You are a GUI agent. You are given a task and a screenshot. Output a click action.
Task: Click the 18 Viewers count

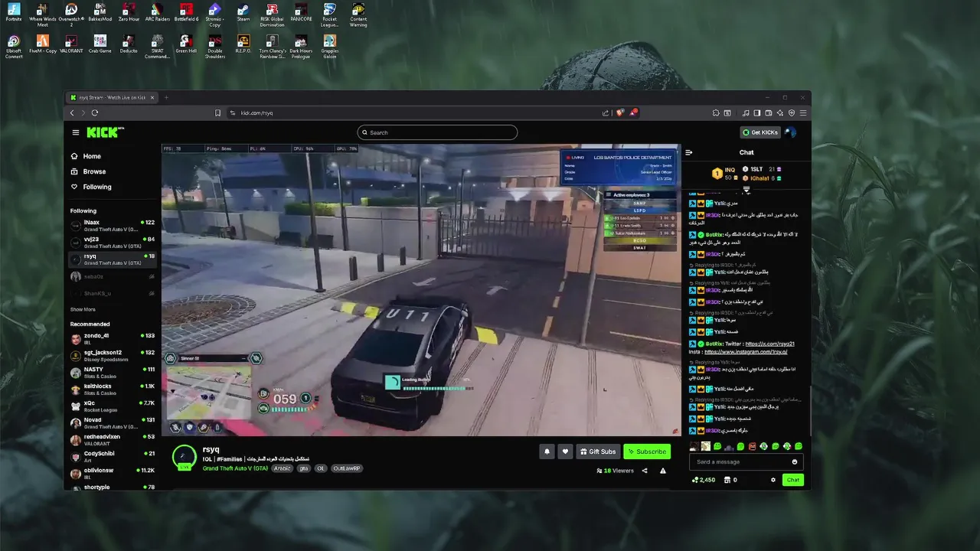pyautogui.click(x=615, y=471)
